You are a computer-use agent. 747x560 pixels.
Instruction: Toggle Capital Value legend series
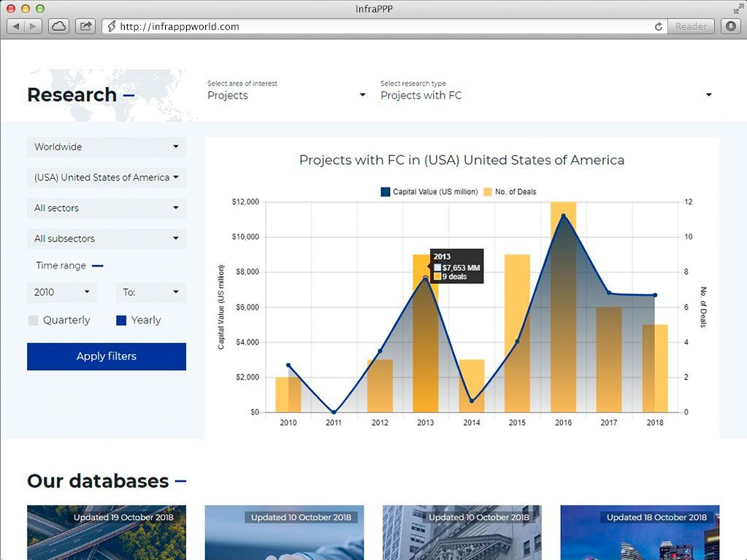[386, 192]
